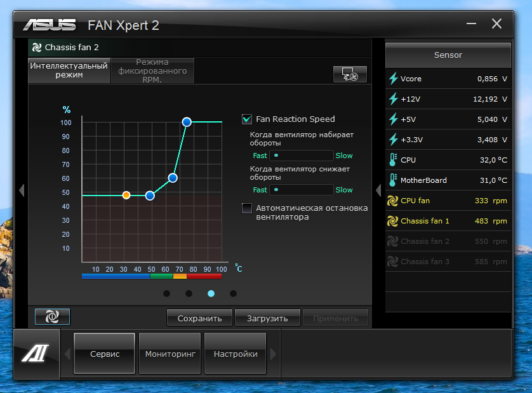Click the +3.3V lightning icon
Viewport: 532px width, 393px height.
(x=393, y=140)
